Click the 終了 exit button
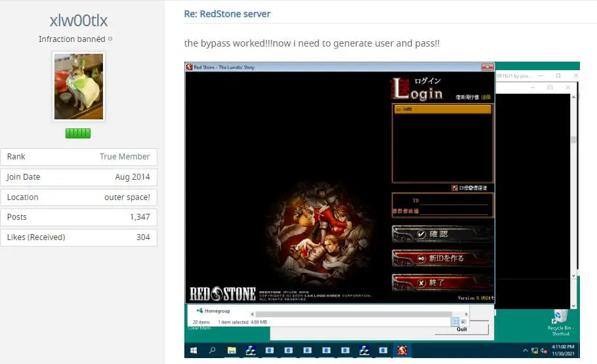Viewport: 597px width, 364px height. coord(442,283)
